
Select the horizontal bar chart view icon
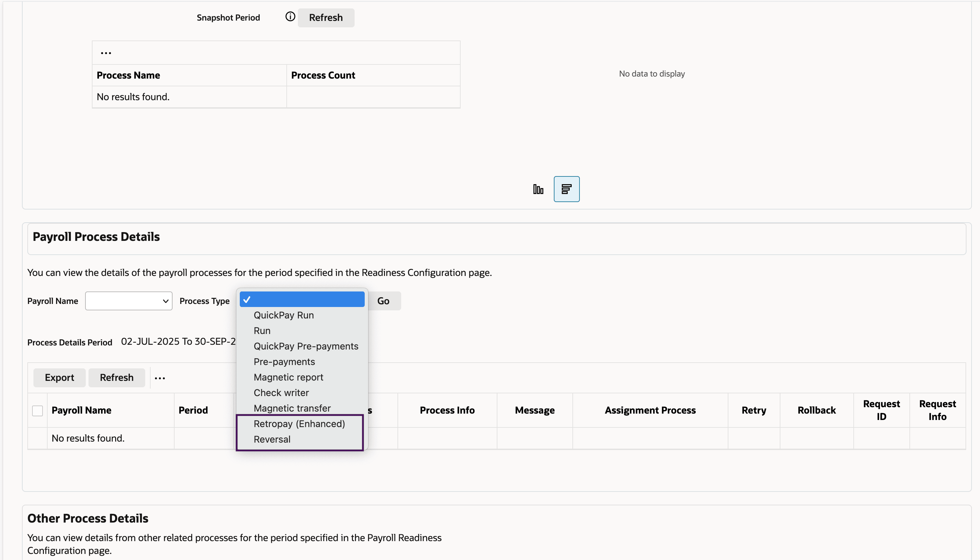566,189
